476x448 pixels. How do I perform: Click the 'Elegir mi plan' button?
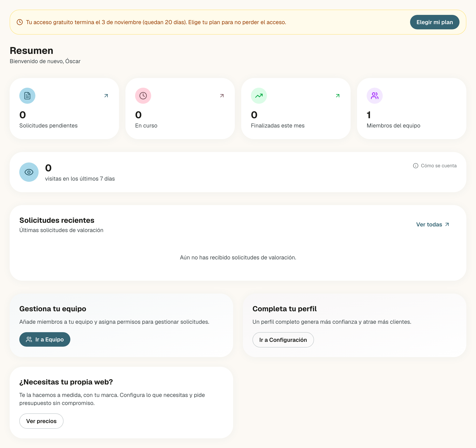pos(434,22)
